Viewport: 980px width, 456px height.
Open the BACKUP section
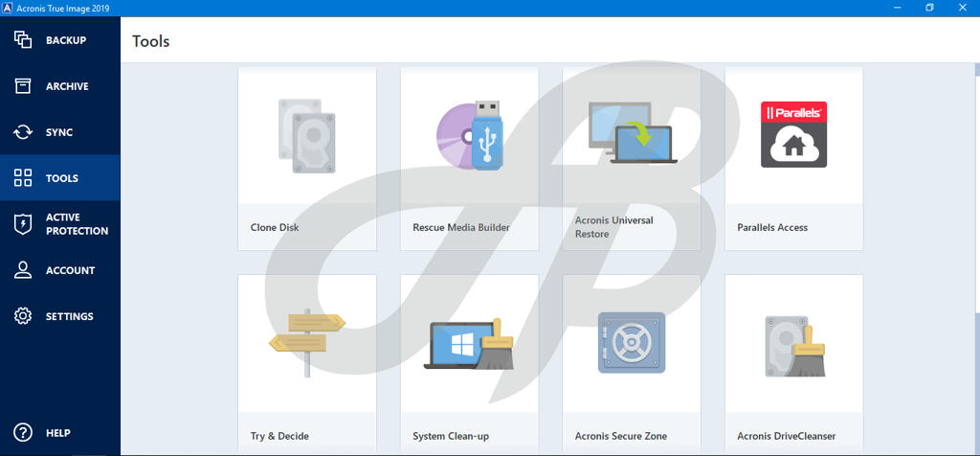click(66, 40)
